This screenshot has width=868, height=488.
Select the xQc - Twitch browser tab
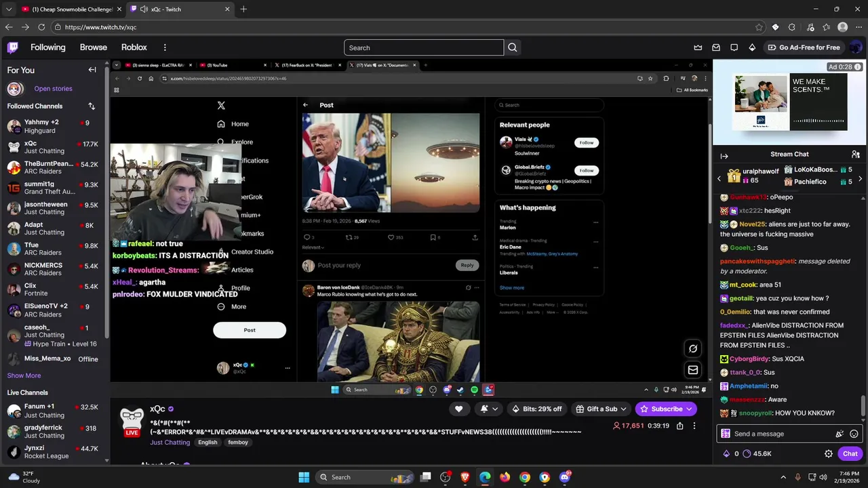click(180, 9)
